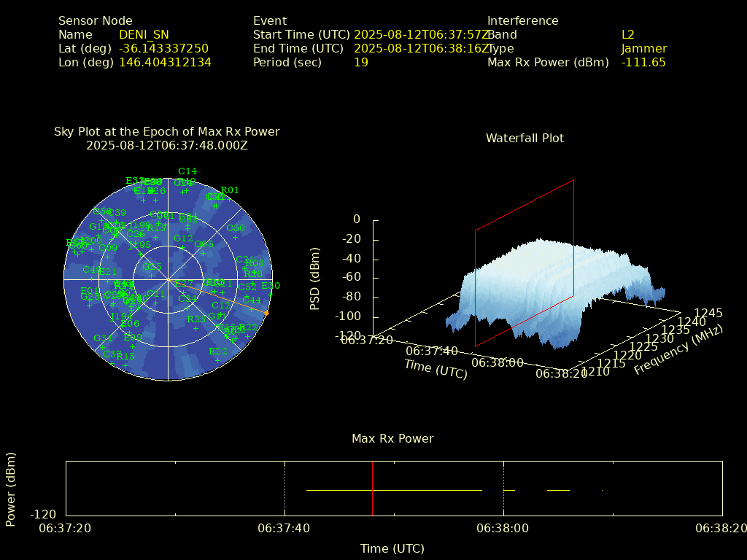Screen dimensions: 747x560
Task: Select the G05 satellite in sky plot
Action: [x=204, y=253]
